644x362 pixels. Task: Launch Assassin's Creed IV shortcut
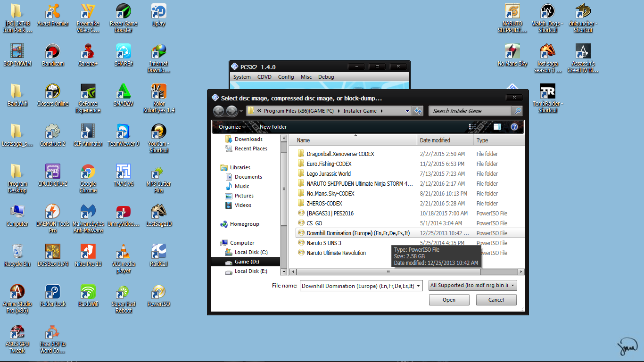tap(583, 58)
